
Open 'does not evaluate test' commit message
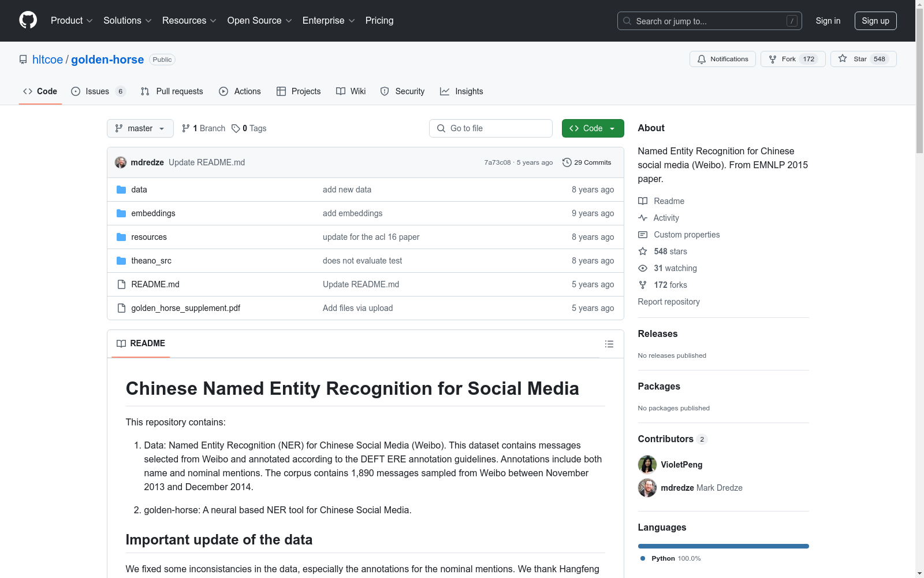[363, 261]
